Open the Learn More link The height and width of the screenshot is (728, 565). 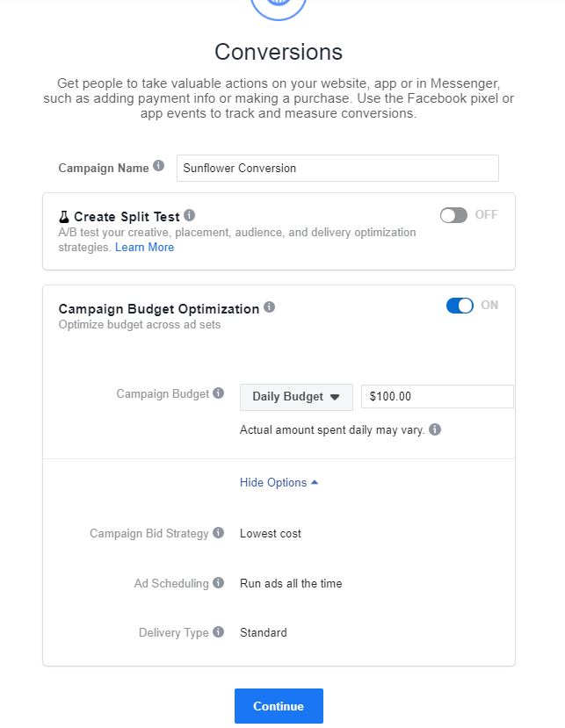click(144, 248)
